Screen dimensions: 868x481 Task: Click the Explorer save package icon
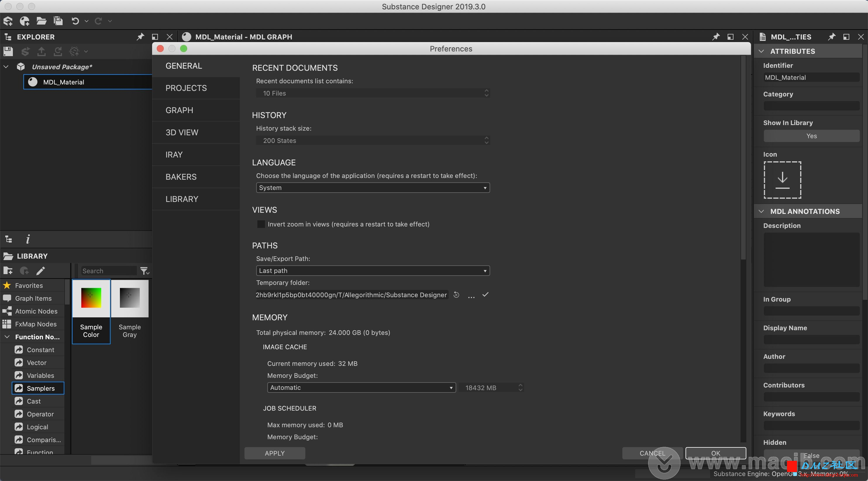pyautogui.click(x=8, y=51)
